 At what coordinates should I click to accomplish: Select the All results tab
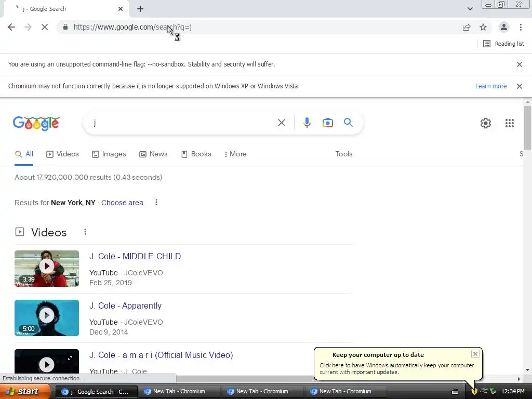point(24,154)
